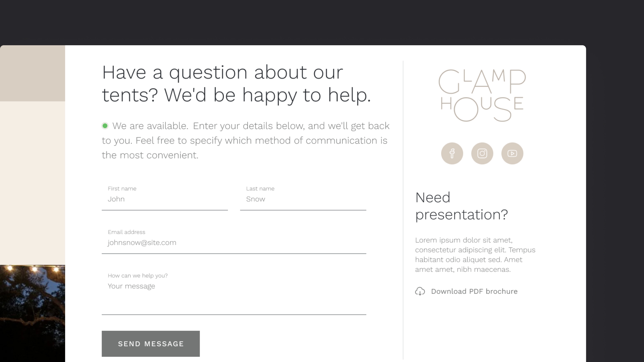Focus the Last name field
Image resolution: width=644 pixels, height=362 pixels.
click(x=303, y=199)
